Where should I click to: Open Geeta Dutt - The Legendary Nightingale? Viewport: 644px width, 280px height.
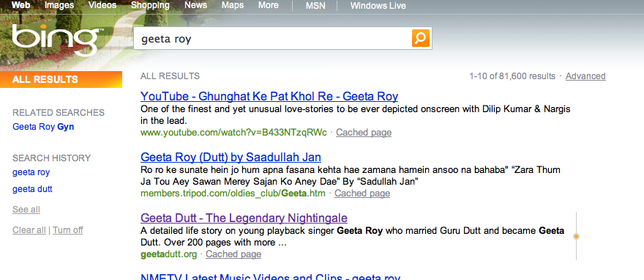coord(244,218)
